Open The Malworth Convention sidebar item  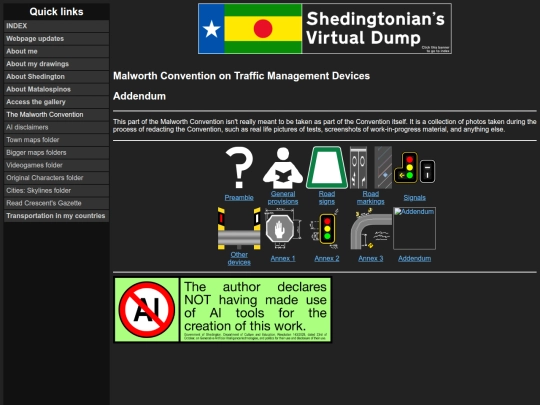pyautogui.click(x=56, y=114)
